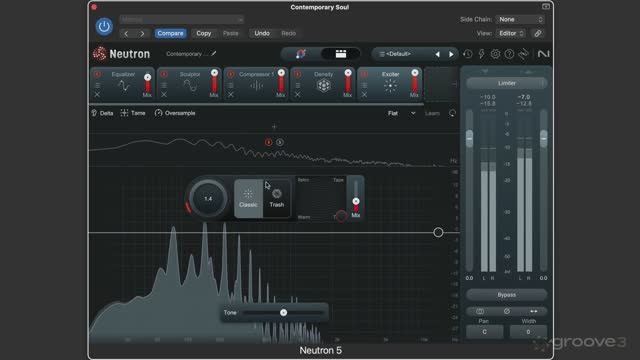Click the band Mix slider handle
This screenshot has width=640, height=360.
point(356,201)
